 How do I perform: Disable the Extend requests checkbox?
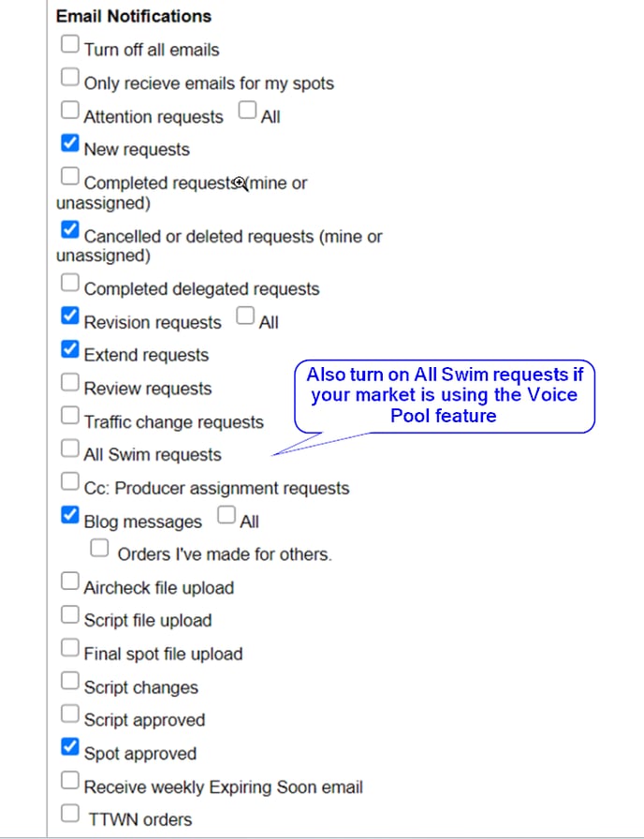(x=70, y=349)
